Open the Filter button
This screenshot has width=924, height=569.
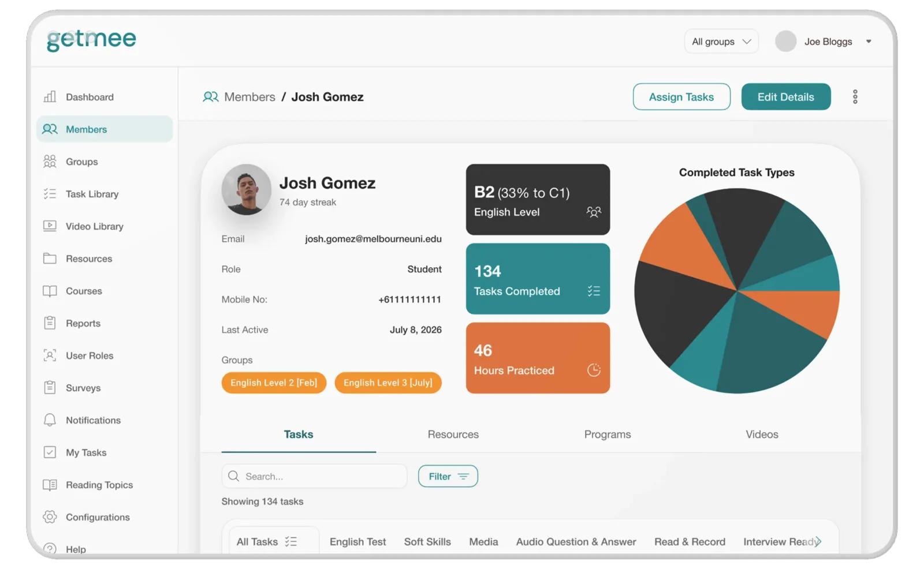tap(448, 476)
